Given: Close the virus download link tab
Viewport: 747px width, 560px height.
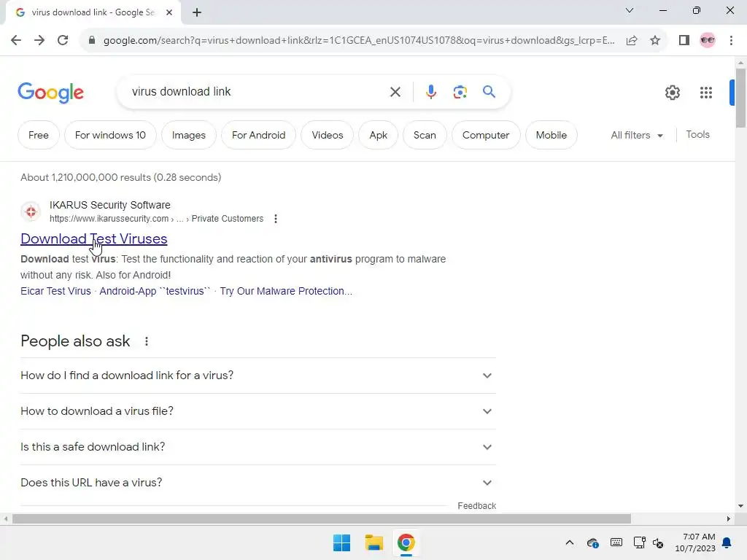Looking at the screenshot, I should click(x=169, y=12).
